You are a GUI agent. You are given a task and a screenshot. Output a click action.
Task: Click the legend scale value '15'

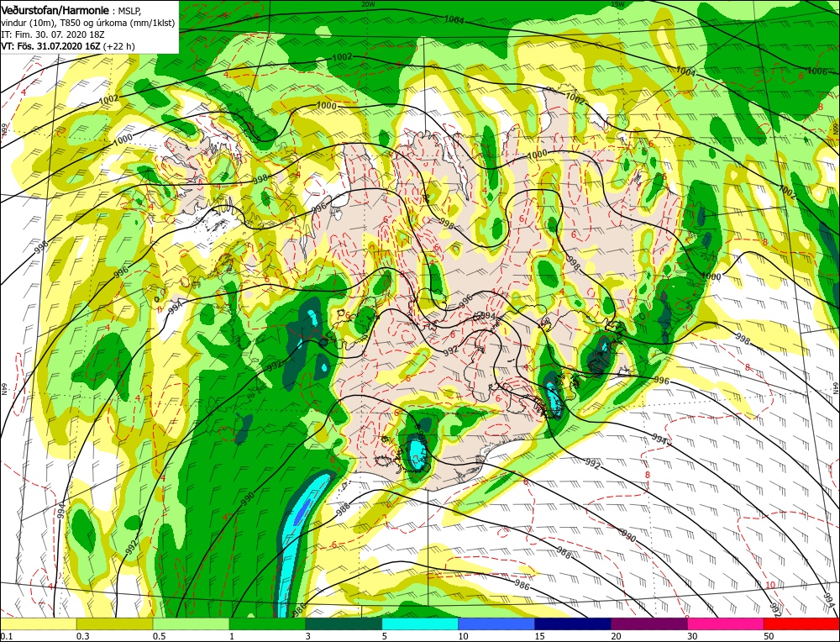539,635
